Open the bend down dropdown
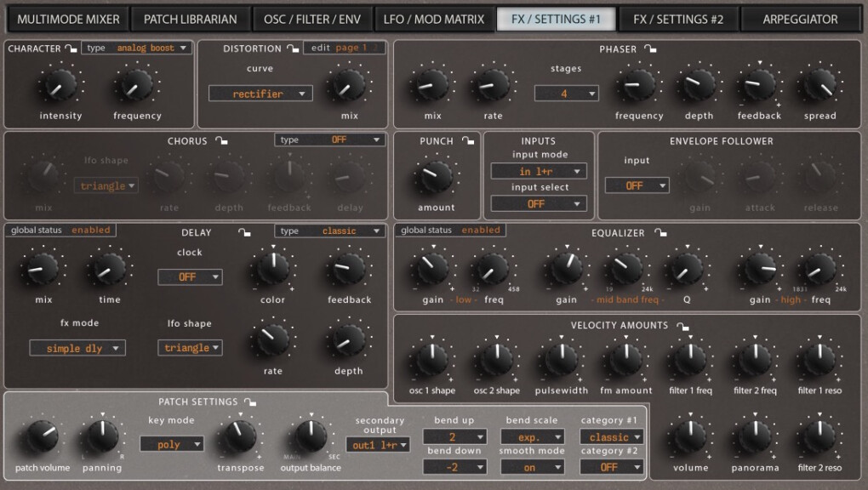Screen dimensions: 868x490 point(454,467)
